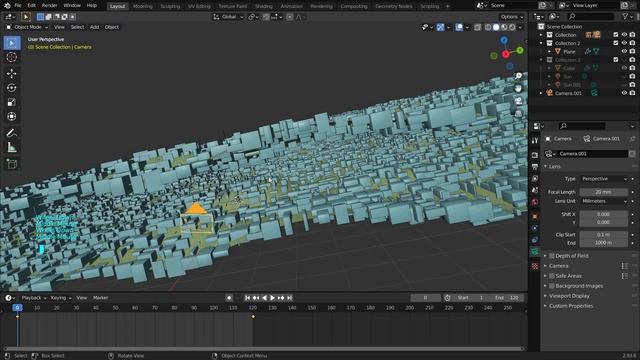Expand the Viewport Display panel
640x360 pixels.
coord(569,296)
